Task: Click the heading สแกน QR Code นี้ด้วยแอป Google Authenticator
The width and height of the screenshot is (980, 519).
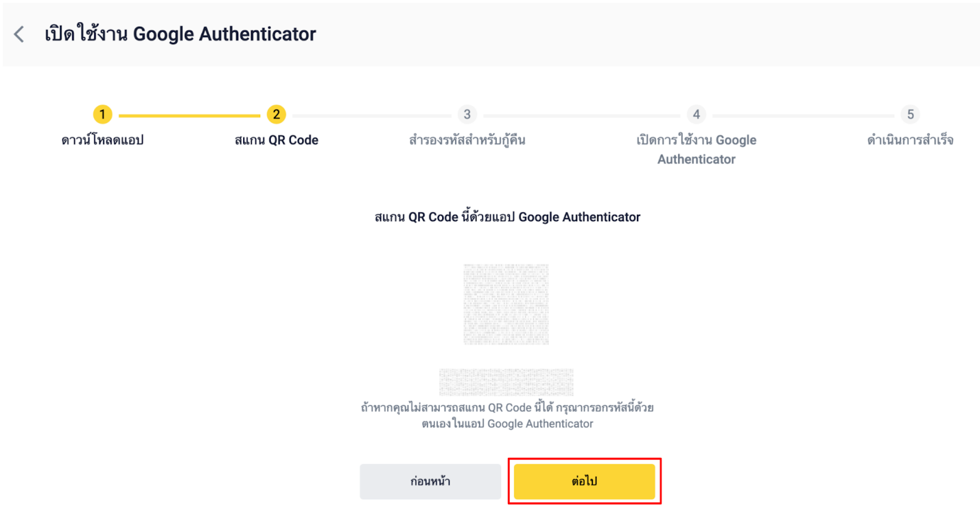Action: tap(507, 217)
